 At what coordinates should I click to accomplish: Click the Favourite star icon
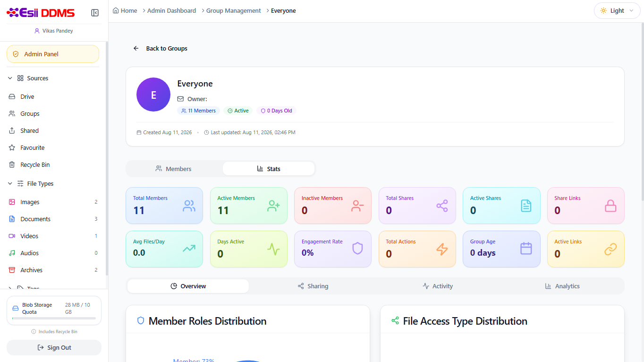(12, 147)
